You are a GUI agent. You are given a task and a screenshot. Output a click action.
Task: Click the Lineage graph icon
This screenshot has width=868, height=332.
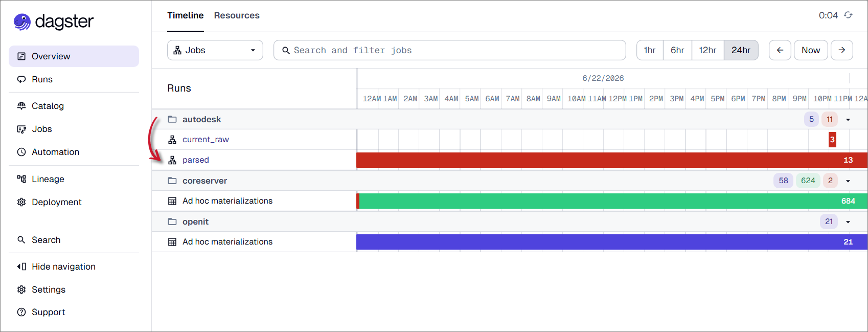pyautogui.click(x=21, y=179)
